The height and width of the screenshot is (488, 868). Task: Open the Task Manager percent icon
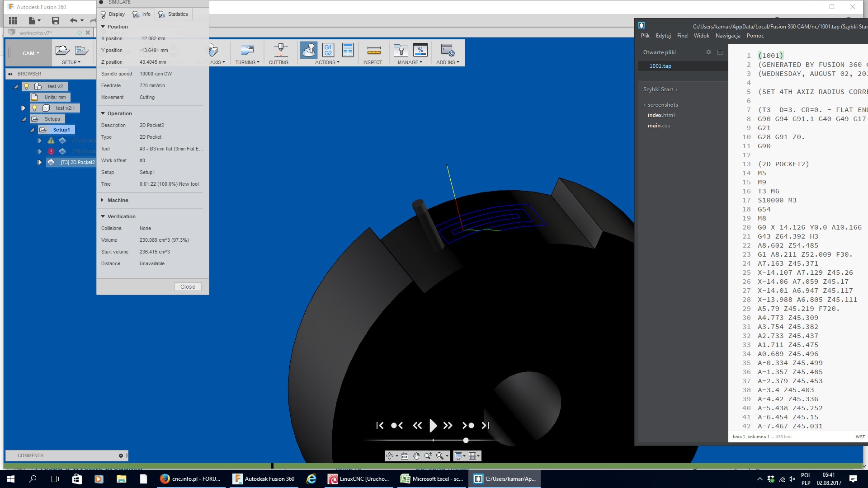[420, 50]
